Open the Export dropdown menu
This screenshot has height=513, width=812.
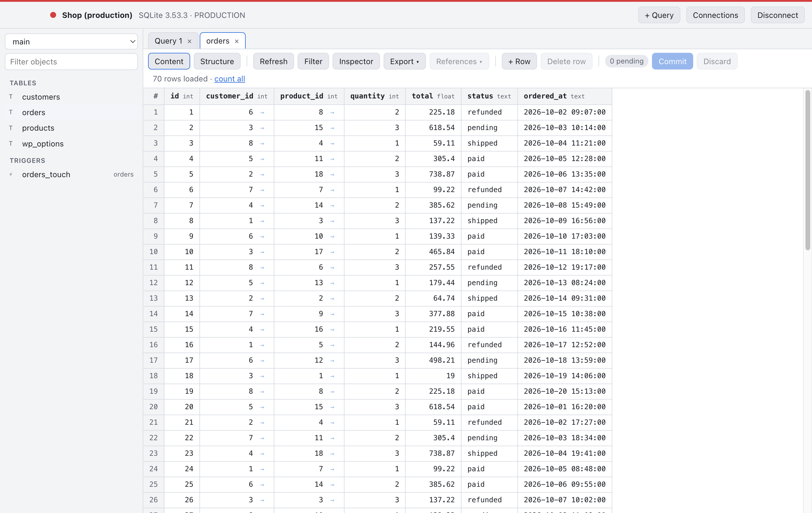click(404, 61)
